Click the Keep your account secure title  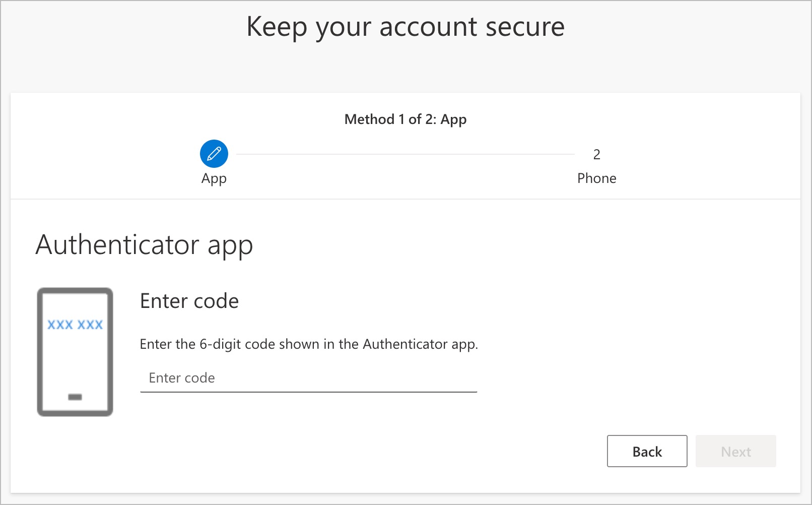(x=405, y=27)
